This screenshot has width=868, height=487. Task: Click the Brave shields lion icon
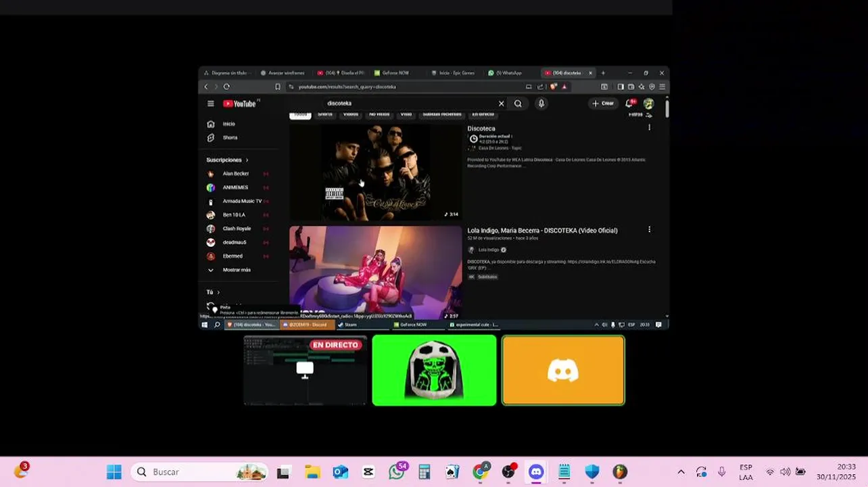coord(554,87)
